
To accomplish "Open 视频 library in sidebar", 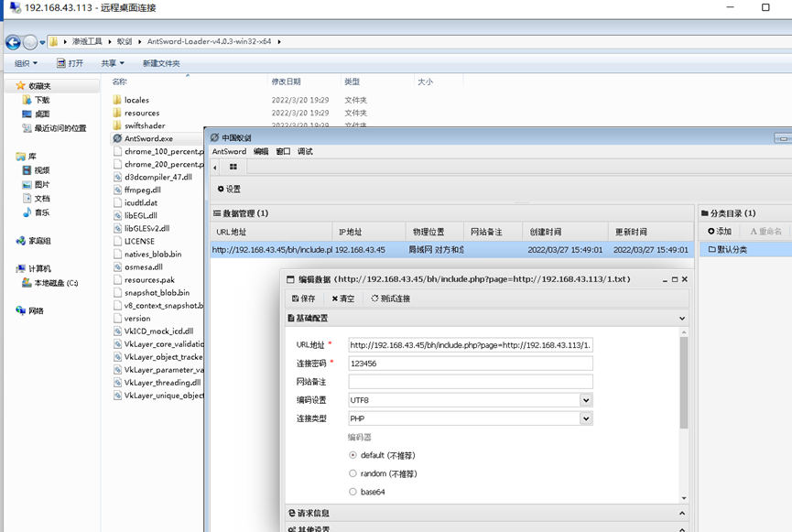I will 36,170.
